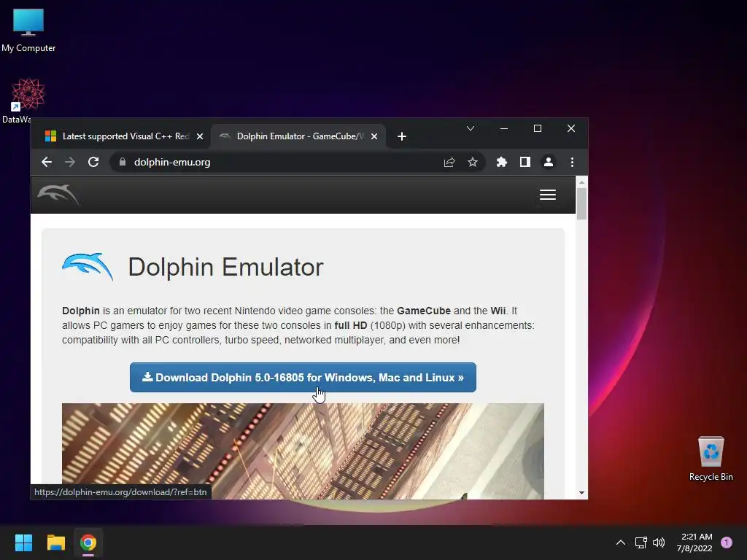Open the Windows Start menu
The width and height of the screenshot is (747, 560).
[23, 542]
